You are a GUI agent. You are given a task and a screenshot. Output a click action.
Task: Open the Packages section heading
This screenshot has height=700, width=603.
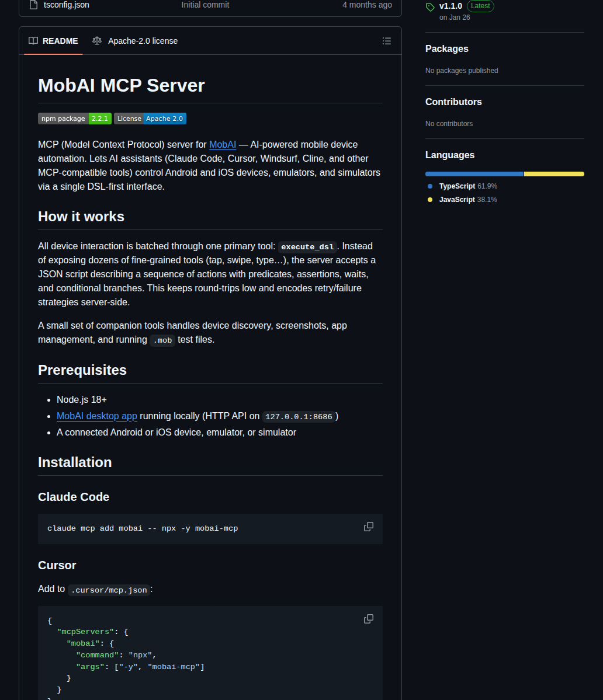(x=446, y=48)
